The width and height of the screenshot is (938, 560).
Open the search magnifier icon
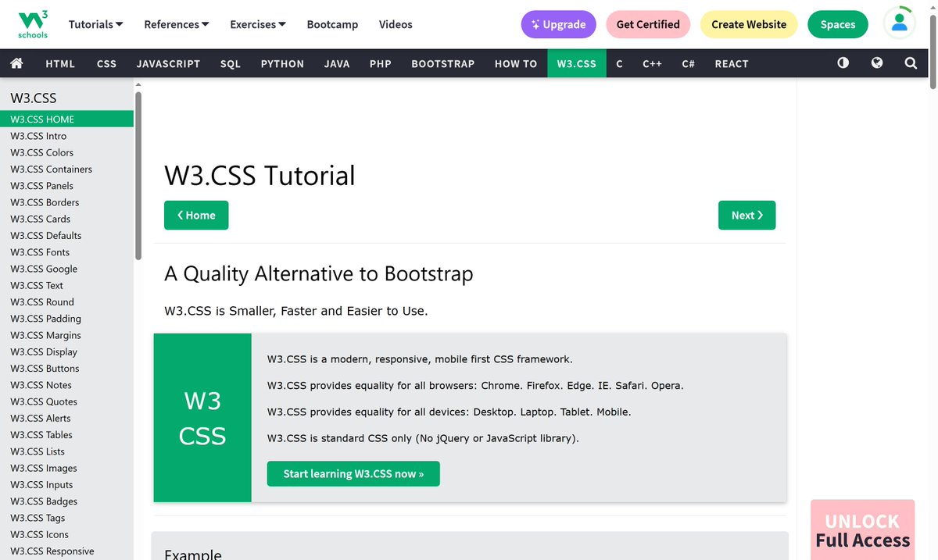(x=911, y=63)
